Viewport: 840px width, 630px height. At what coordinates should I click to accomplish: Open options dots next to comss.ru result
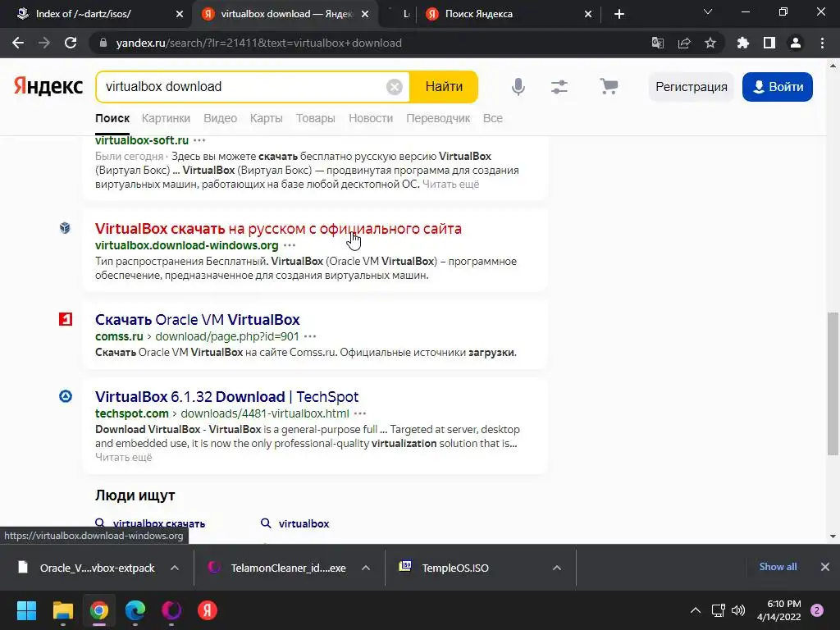click(310, 336)
